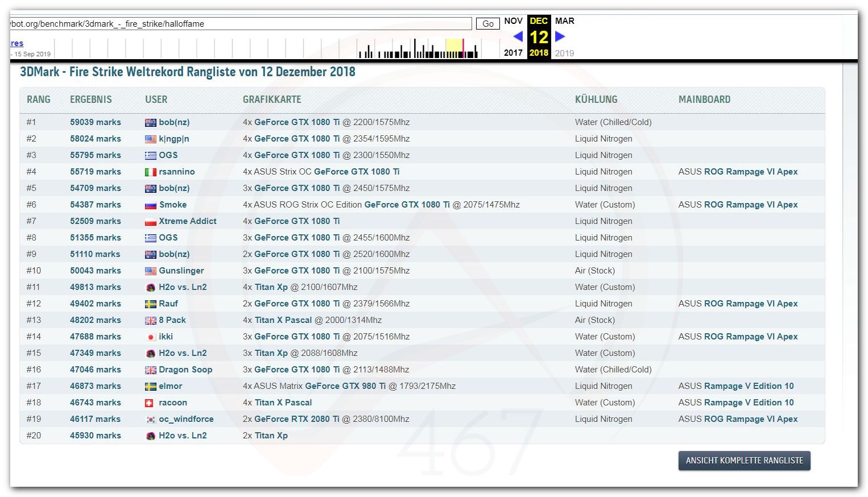
Task: Click the GeForce RTX 2080 Ti graphics card link
Action: 297,419
